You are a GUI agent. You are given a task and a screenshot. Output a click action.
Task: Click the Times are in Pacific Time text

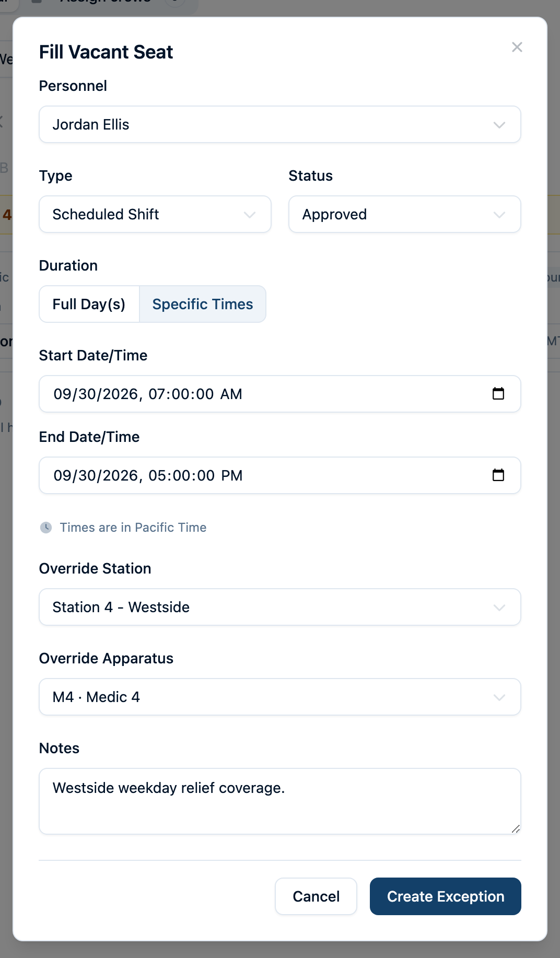tap(133, 528)
